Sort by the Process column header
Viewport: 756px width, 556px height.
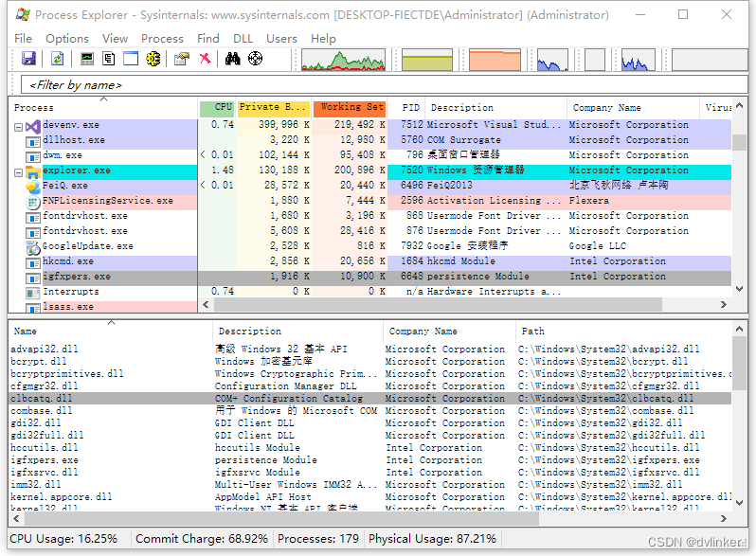[x=103, y=108]
